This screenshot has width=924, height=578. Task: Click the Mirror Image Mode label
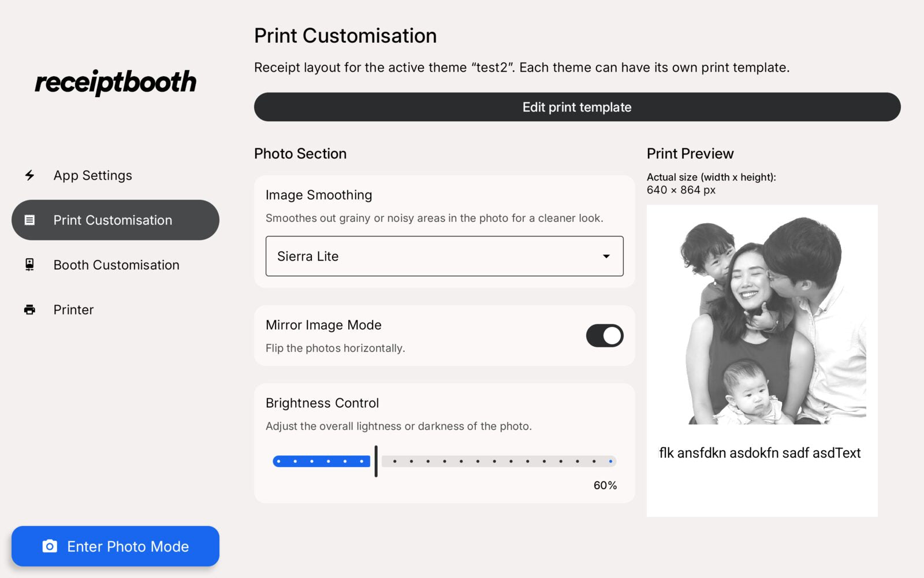click(x=323, y=325)
